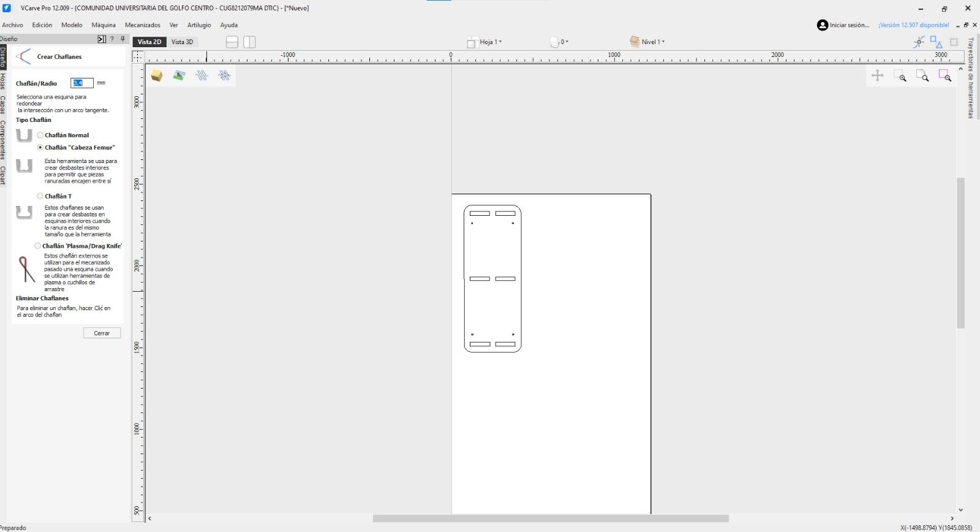Click the first blue toolpath wave icon
The width and height of the screenshot is (980, 532).
pyautogui.click(x=202, y=75)
